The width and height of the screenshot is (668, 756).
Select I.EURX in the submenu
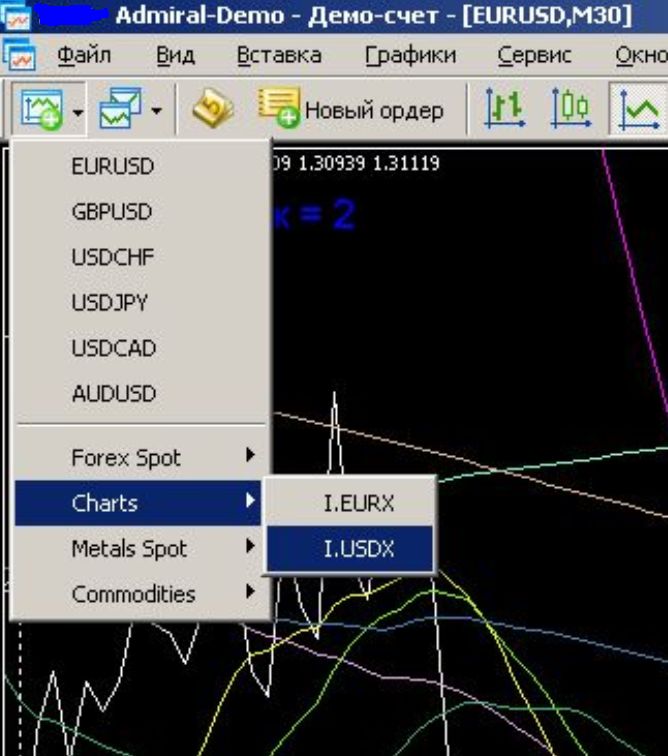[350, 503]
